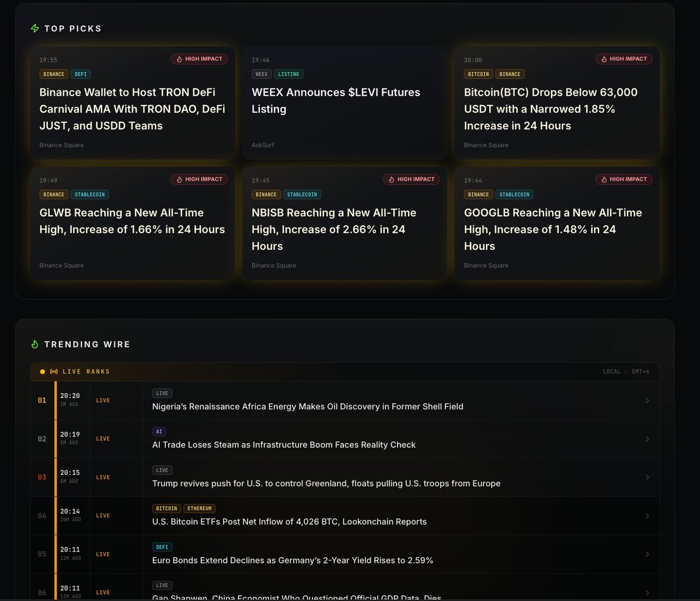
Task: Expand the Gao Shanwen row chevron
Action: tap(647, 593)
